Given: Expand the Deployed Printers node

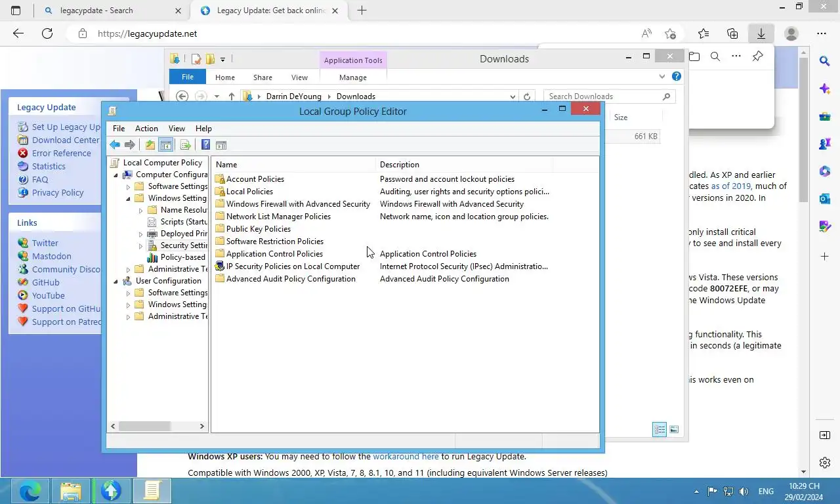Looking at the screenshot, I should point(140,234).
